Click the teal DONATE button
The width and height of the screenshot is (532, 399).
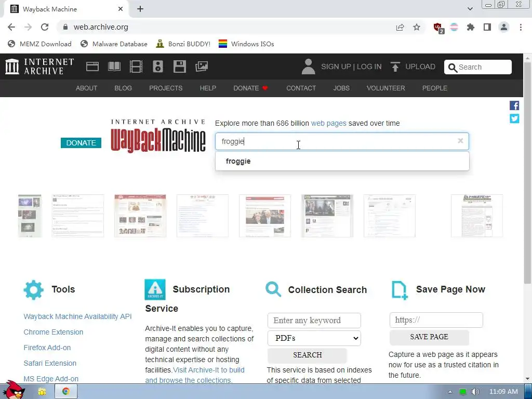click(81, 143)
